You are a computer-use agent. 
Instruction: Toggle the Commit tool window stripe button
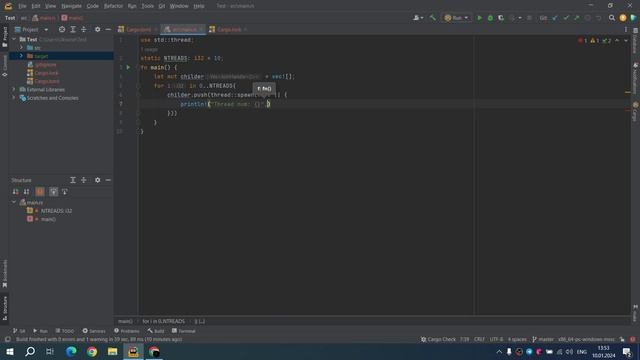coord(4,65)
